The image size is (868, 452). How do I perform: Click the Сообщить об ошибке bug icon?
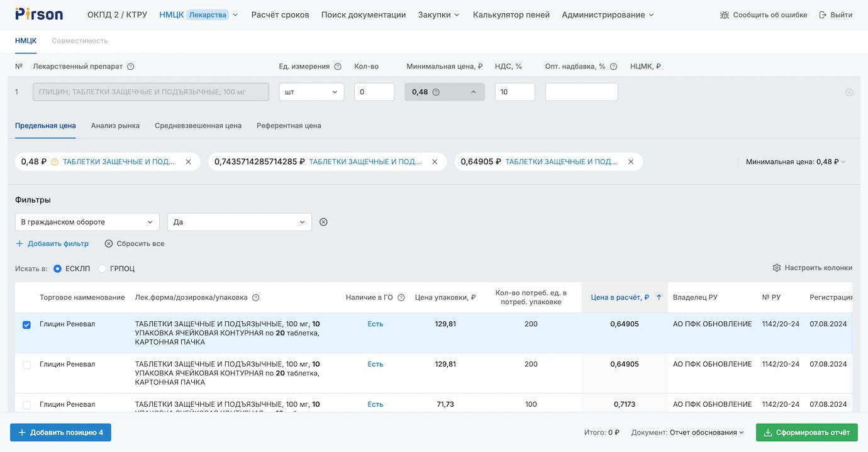tap(725, 15)
